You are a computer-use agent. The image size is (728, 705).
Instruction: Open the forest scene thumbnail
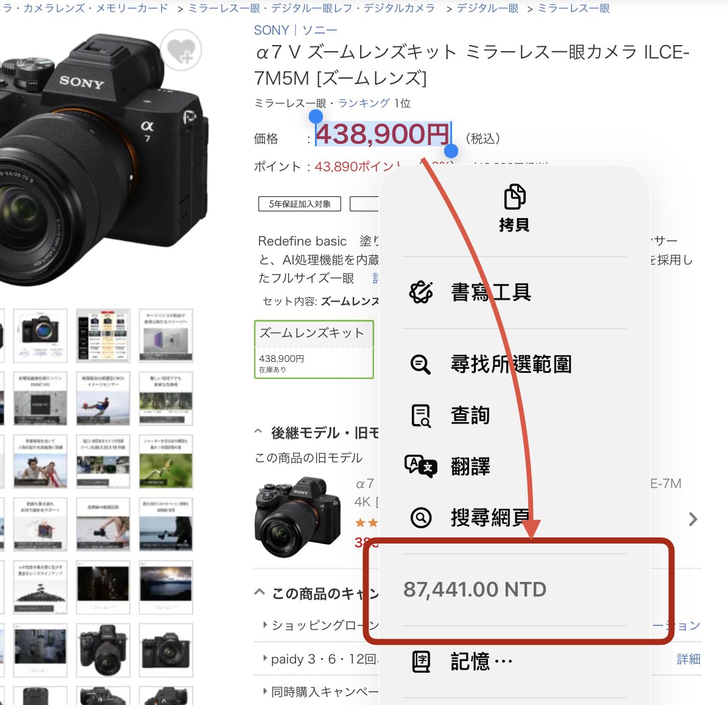pos(166,399)
